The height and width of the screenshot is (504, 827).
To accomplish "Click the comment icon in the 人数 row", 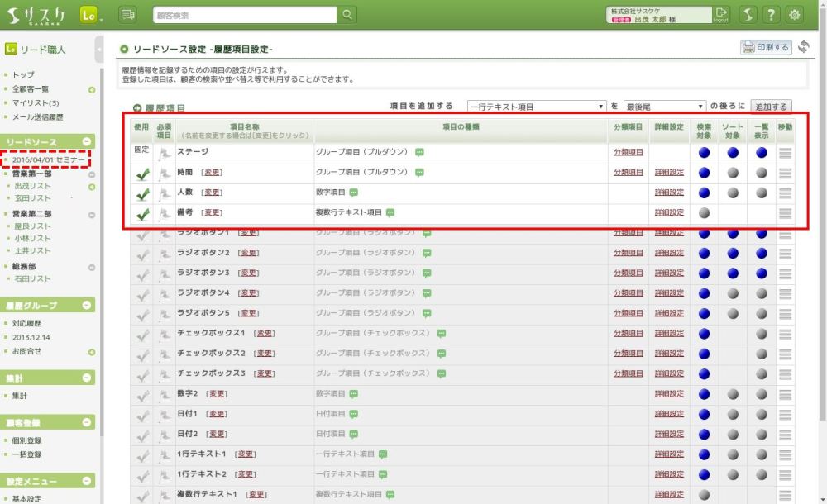I will [x=354, y=193].
